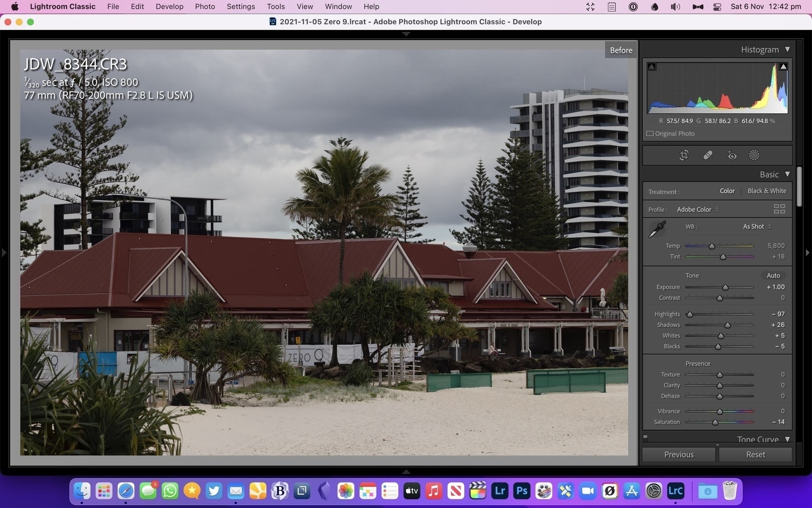812x508 pixels.
Task: Collapse the Histogram panel
Action: 787,50
